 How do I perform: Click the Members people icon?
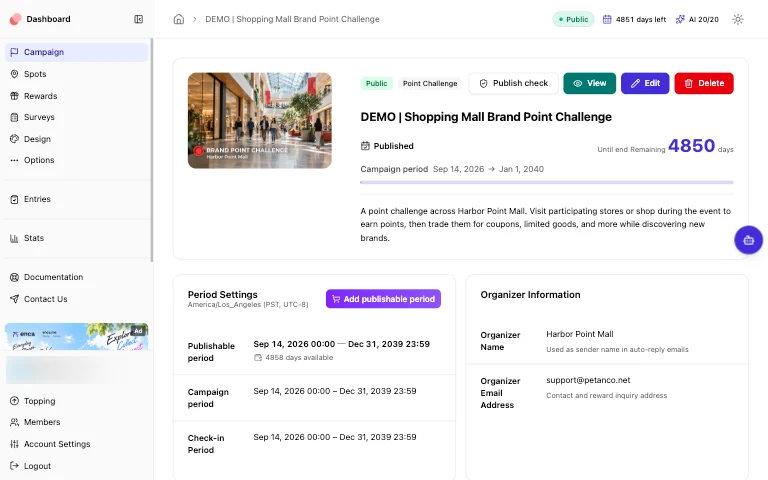[x=14, y=422]
